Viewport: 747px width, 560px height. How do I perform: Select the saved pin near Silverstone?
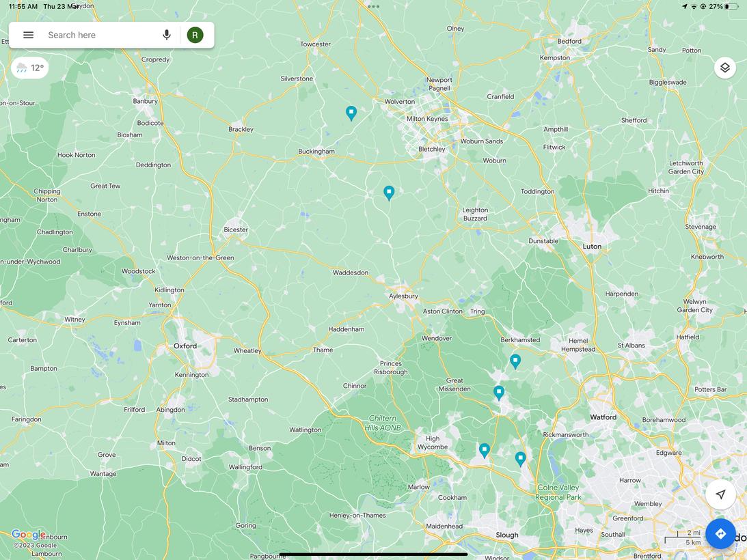coord(351,113)
